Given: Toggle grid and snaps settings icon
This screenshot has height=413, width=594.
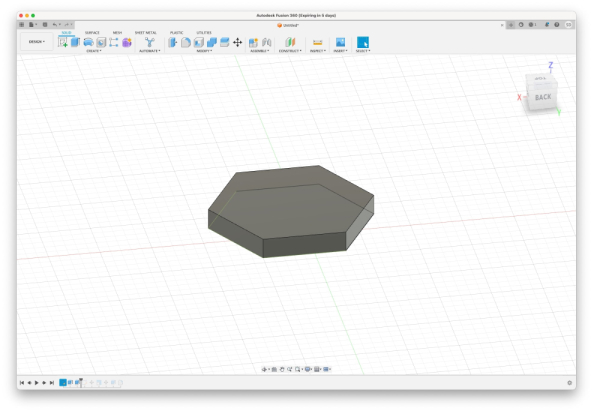Looking at the screenshot, I should (317, 369).
